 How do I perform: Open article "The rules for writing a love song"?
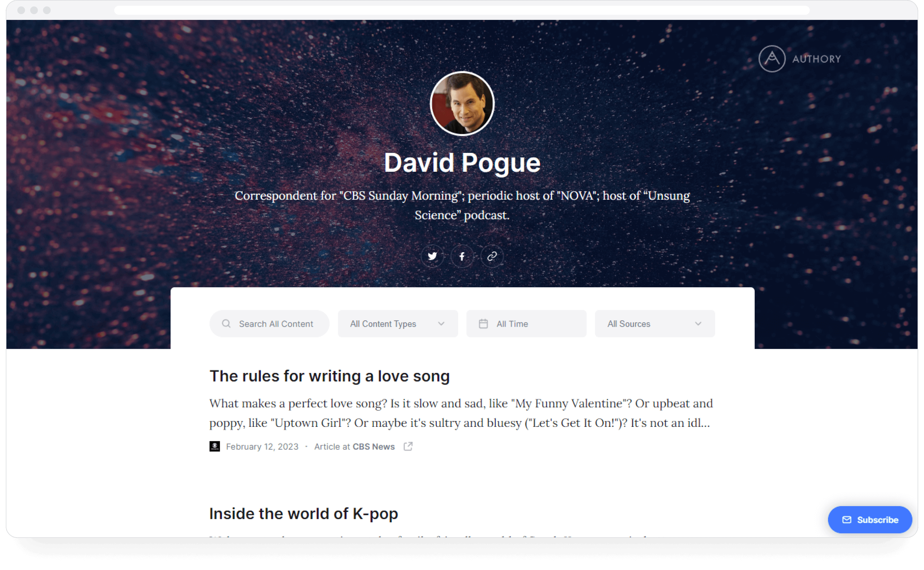pos(330,376)
